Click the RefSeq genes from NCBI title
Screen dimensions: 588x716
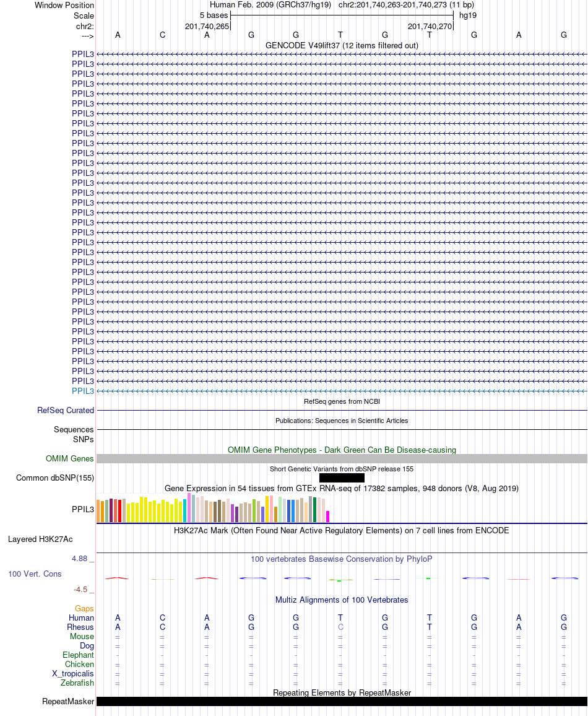pyautogui.click(x=342, y=401)
